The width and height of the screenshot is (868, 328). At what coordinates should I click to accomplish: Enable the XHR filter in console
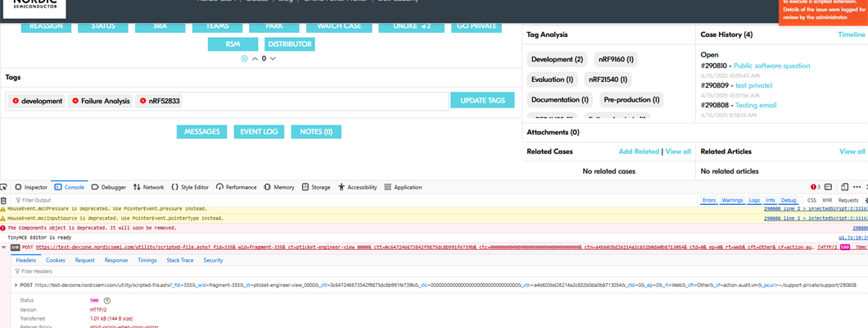(x=827, y=200)
